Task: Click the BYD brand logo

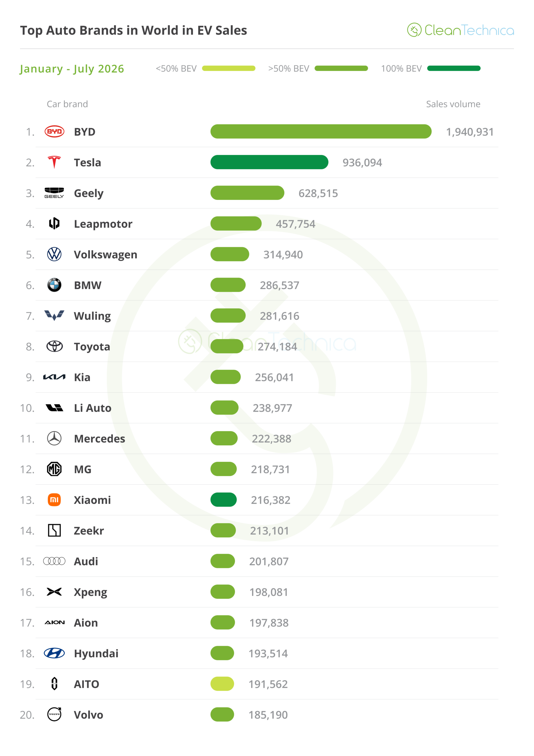Action: 54,132
